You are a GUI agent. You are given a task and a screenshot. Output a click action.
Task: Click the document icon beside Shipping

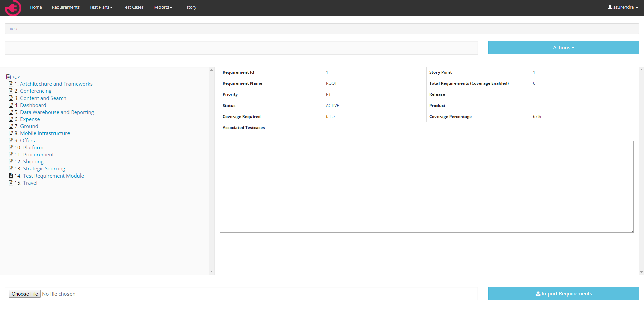click(x=11, y=162)
